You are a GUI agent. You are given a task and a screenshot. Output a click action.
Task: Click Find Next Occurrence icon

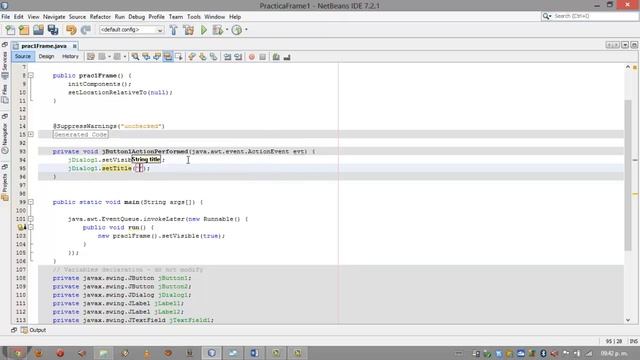click(x=157, y=57)
